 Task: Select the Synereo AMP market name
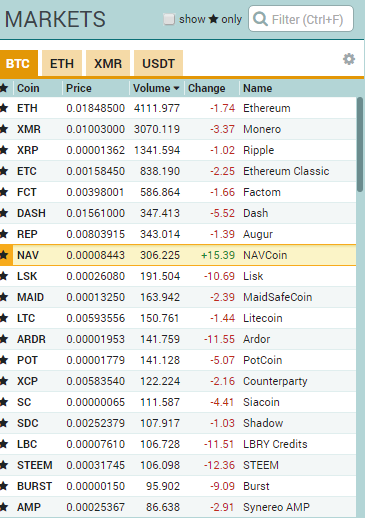pyautogui.click(x=276, y=507)
